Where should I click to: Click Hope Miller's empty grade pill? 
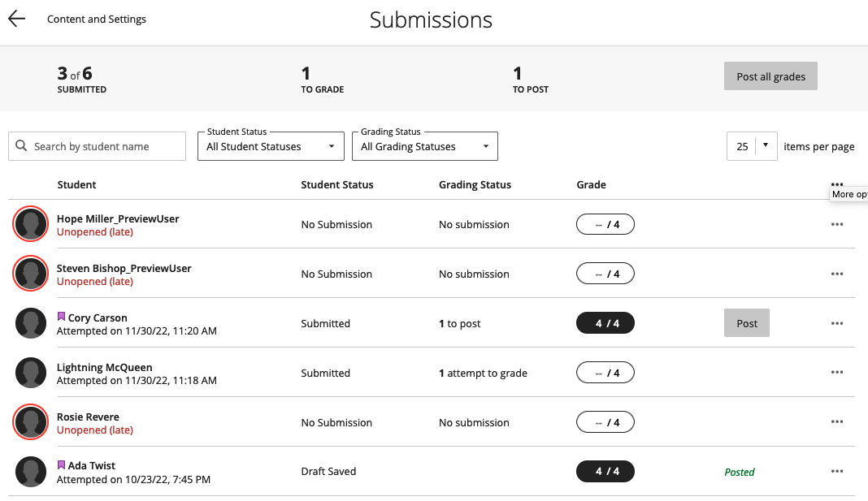click(x=605, y=225)
